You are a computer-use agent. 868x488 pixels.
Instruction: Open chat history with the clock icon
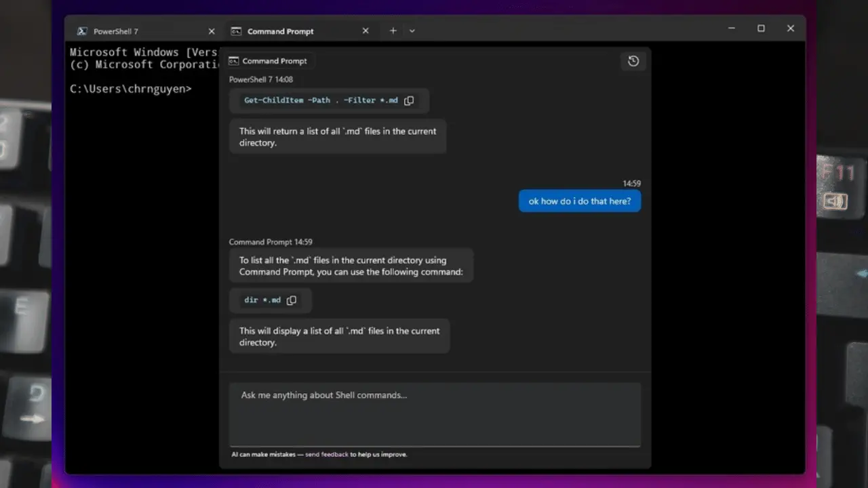pyautogui.click(x=633, y=61)
